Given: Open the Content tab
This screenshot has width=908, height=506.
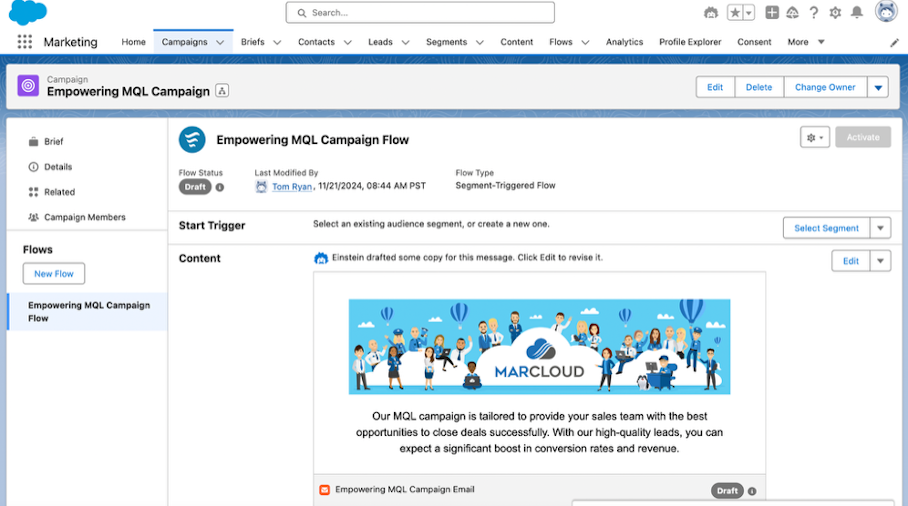Looking at the screenshot, I should click(517, 42).
